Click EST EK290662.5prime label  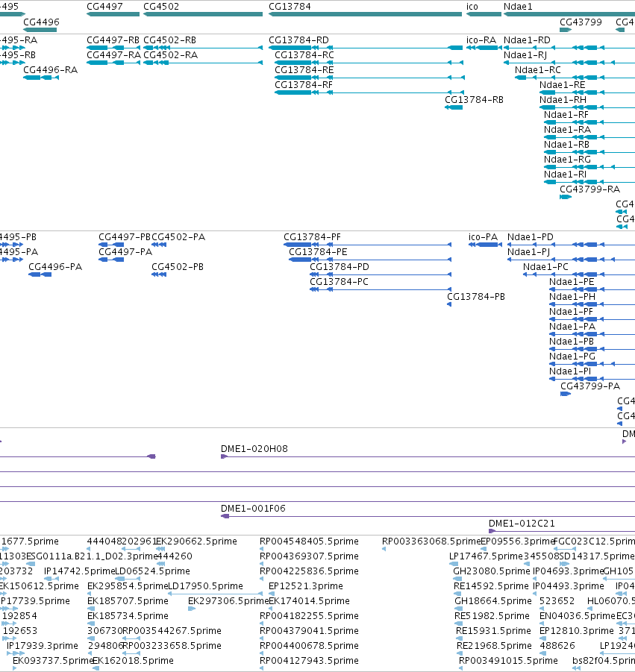[196, 541]
